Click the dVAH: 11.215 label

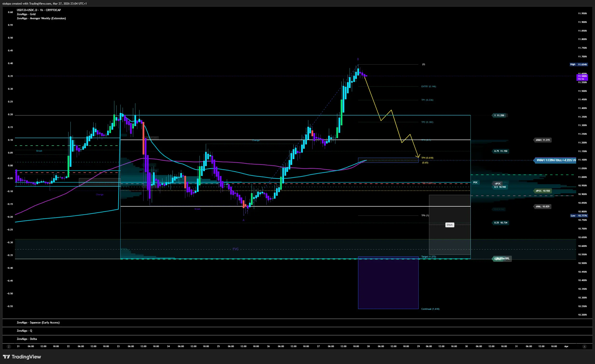point(542,140)
